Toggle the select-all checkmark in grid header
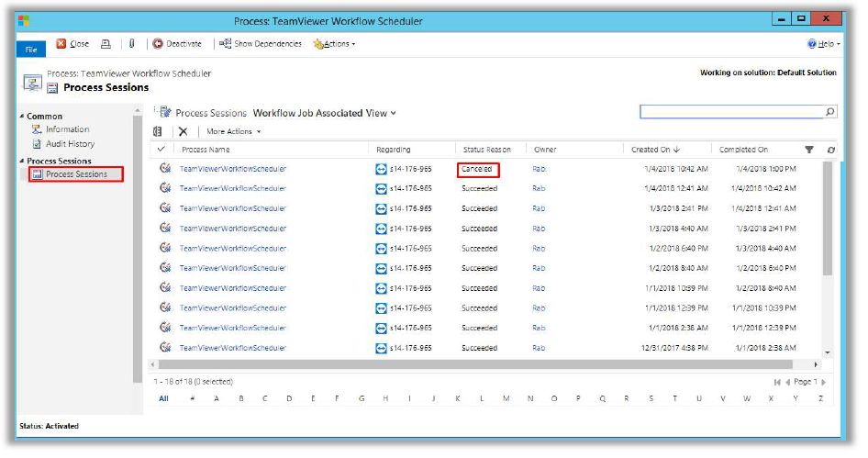The height and width of the screenshot is (458, 868). 161,149
